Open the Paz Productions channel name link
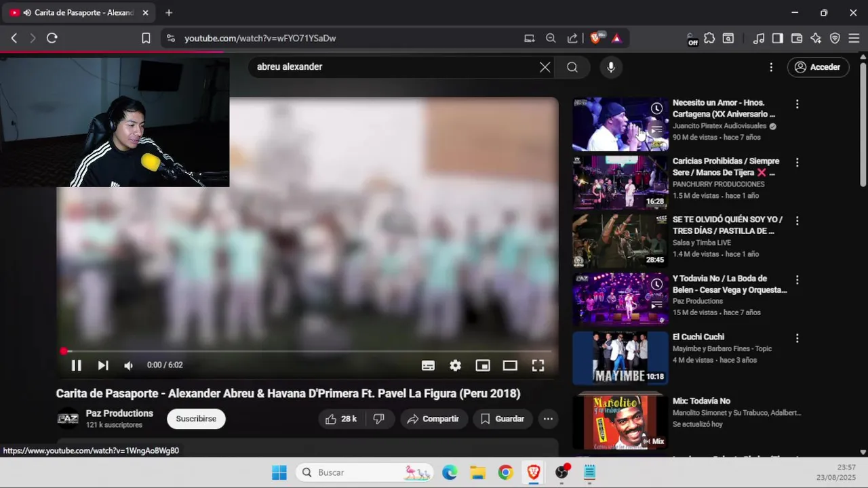Image resolution: width=868 pixels, height=488 pixels. click(x=119, y=413)
